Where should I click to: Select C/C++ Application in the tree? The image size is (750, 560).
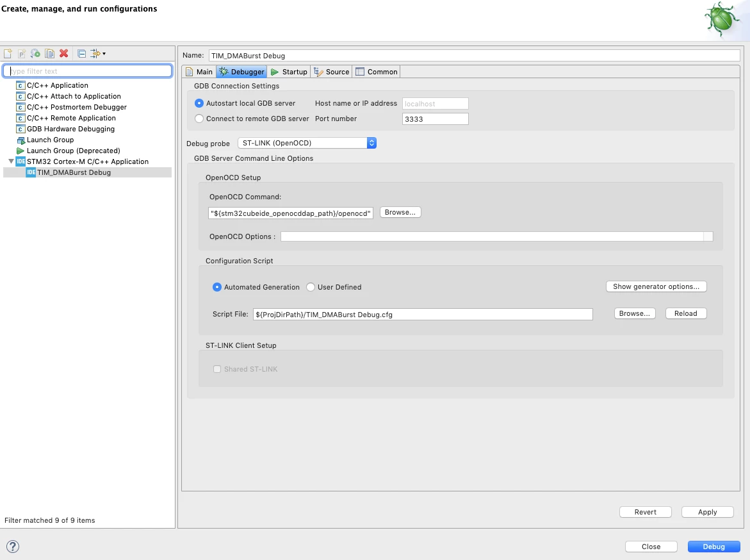tap(58, 86)
